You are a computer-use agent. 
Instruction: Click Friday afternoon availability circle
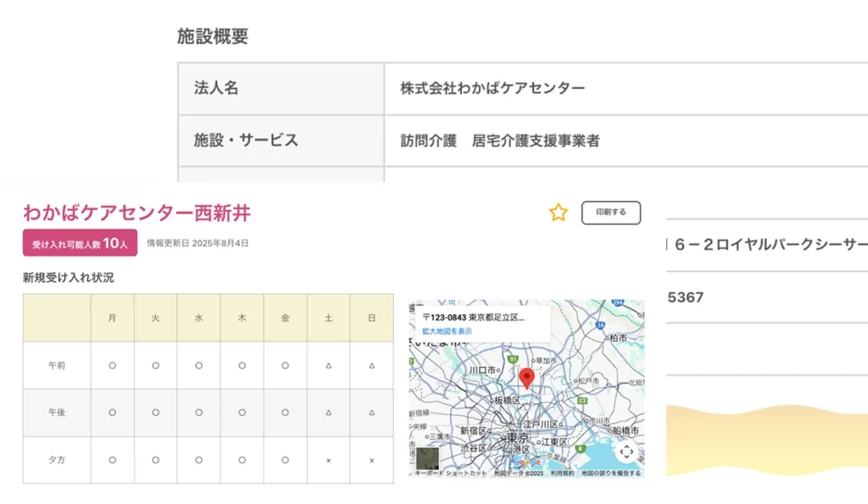(285, 413)
